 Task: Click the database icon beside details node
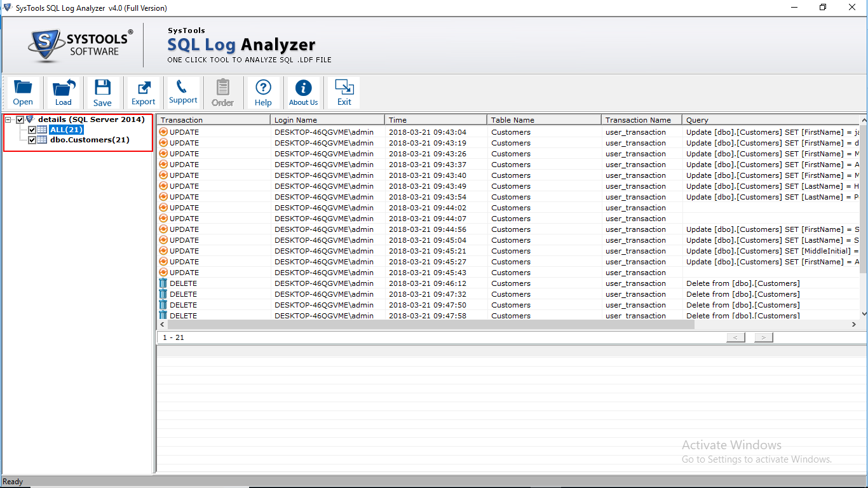pos(30,119)
